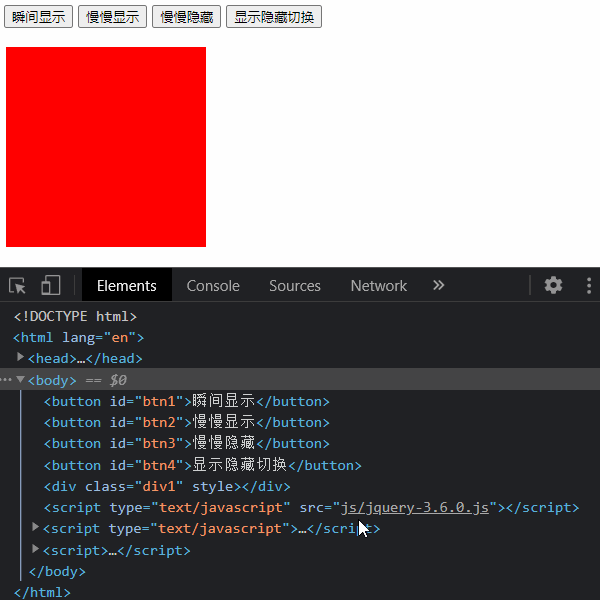This screenshot has width=600, height=600.
Task: Click the 慢慢显示 button
Action: (x=112, y=17)
